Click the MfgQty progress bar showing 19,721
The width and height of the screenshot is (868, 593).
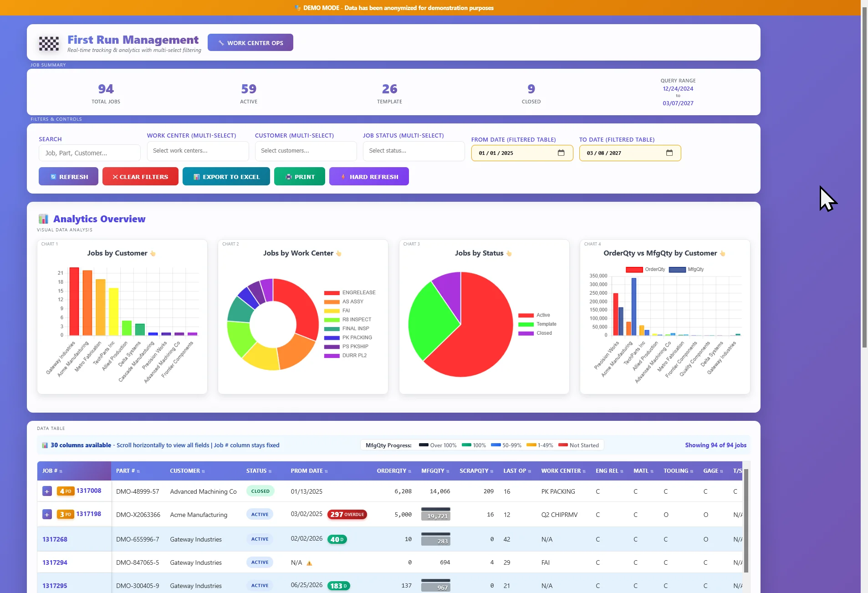[x=436, y=514]
